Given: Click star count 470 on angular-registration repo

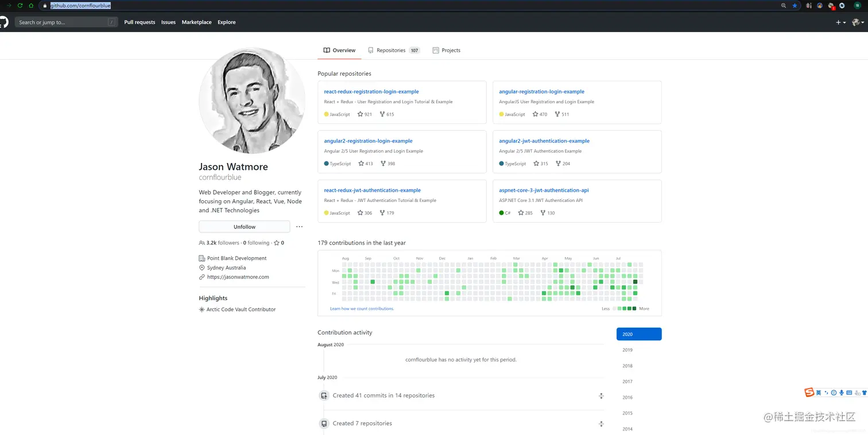Looking at the screenshot, I should point(540,114).
